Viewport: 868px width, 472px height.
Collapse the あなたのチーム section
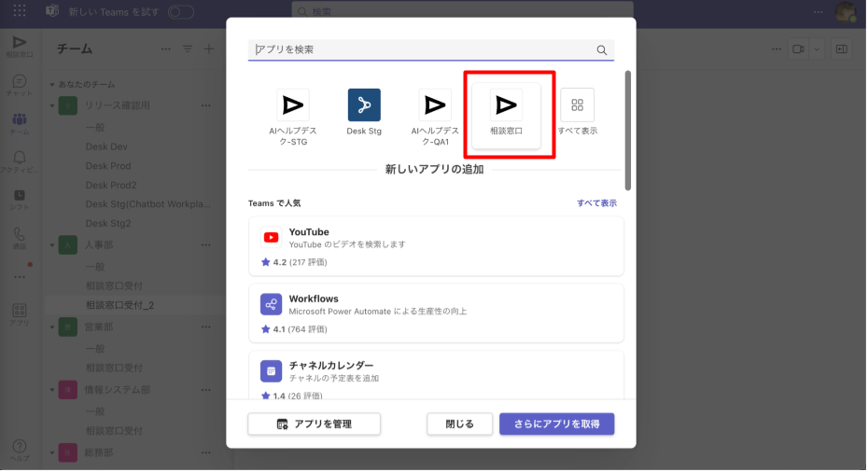tap(52, 85)
